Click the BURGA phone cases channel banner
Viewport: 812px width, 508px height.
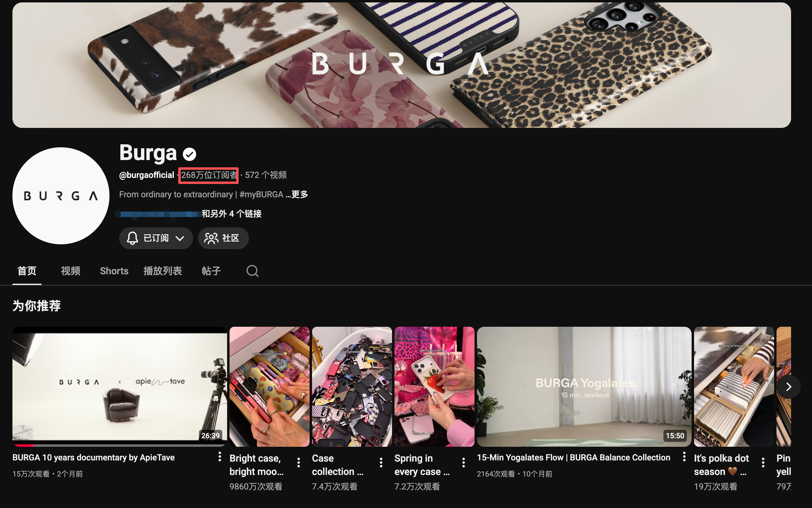(401, 65)
